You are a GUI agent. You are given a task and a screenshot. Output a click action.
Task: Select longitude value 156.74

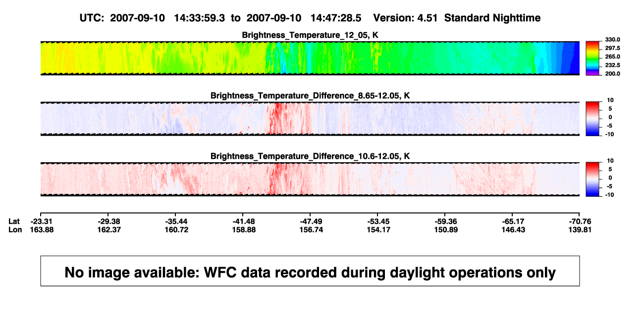[311, 230]
